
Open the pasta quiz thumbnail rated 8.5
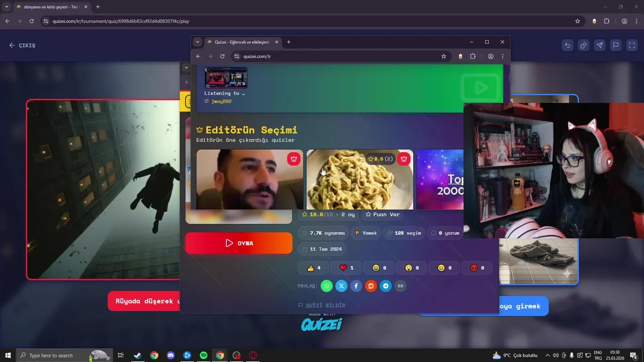coord(360,179)
